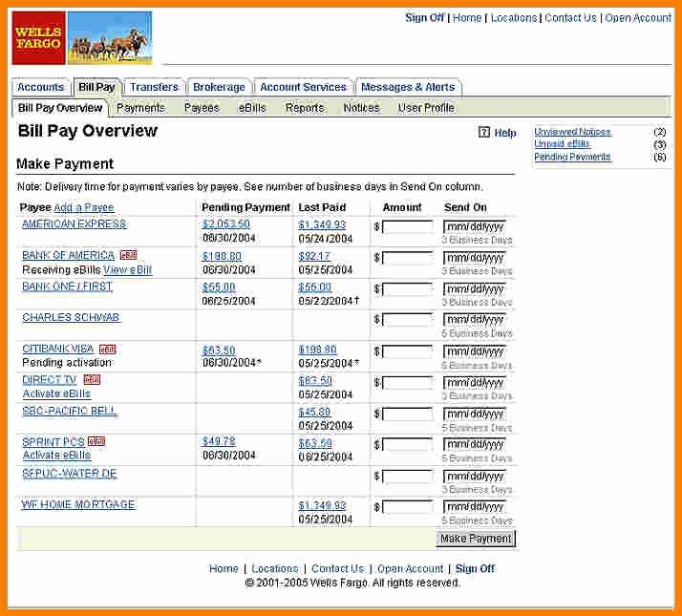The image size is (682, 616).
Task: Open the Charles Schwab payee
Action: 72,318
